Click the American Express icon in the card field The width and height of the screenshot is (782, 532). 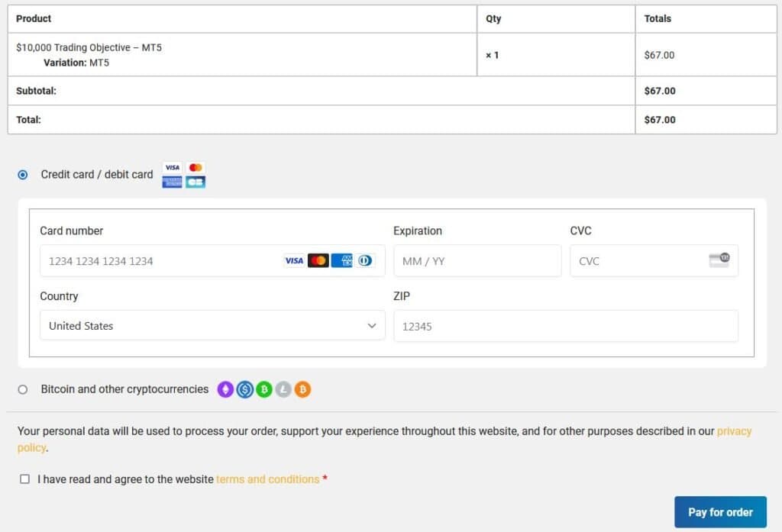[342, 260]
